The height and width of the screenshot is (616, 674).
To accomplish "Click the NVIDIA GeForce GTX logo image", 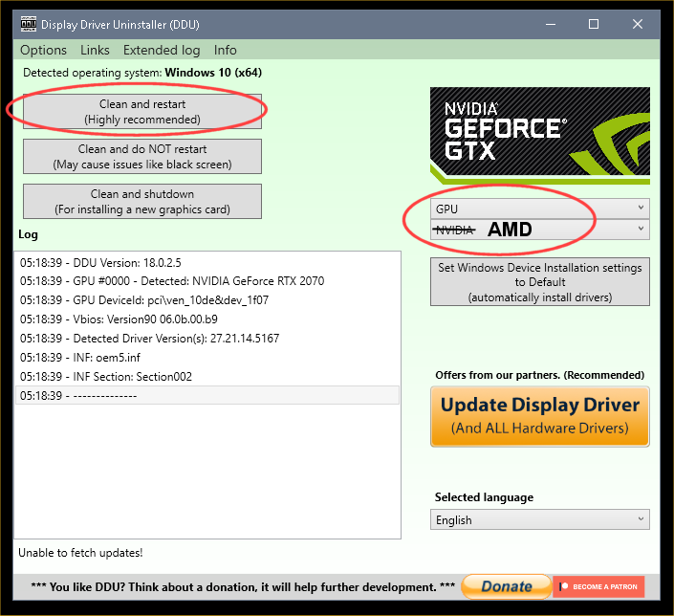I will [540, 136].
